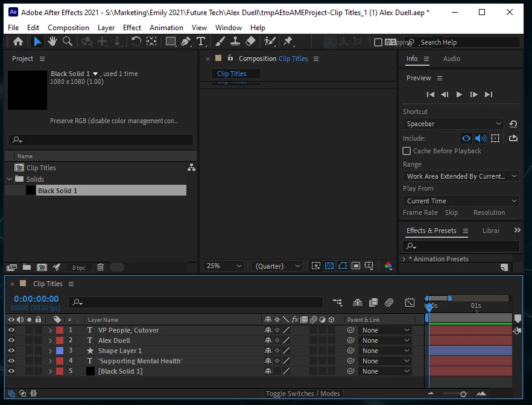This screenshot has width=532, height=405.
Task: Select the Horizontal Type tool
Action: [x=201, y=42]
